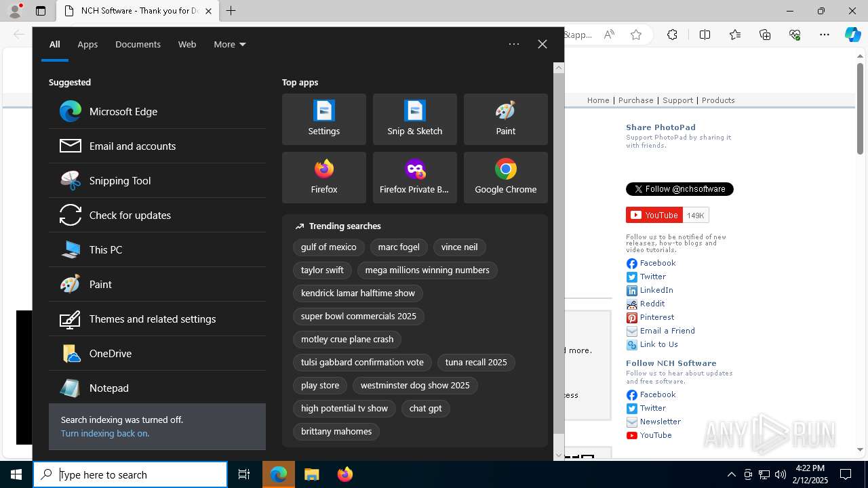Show hidden system tray icons
This screenshot has width=868, height=488.
tap(731, 474)
